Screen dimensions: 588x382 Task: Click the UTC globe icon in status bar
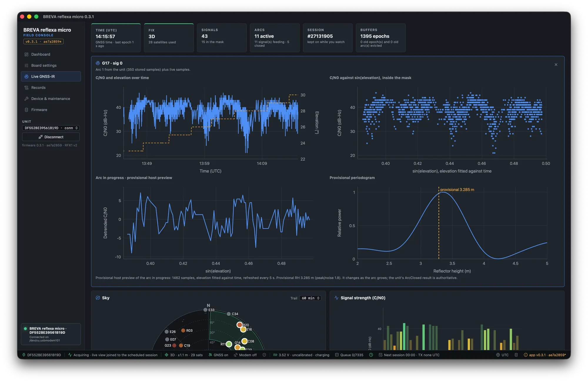(x=498, y=355)
